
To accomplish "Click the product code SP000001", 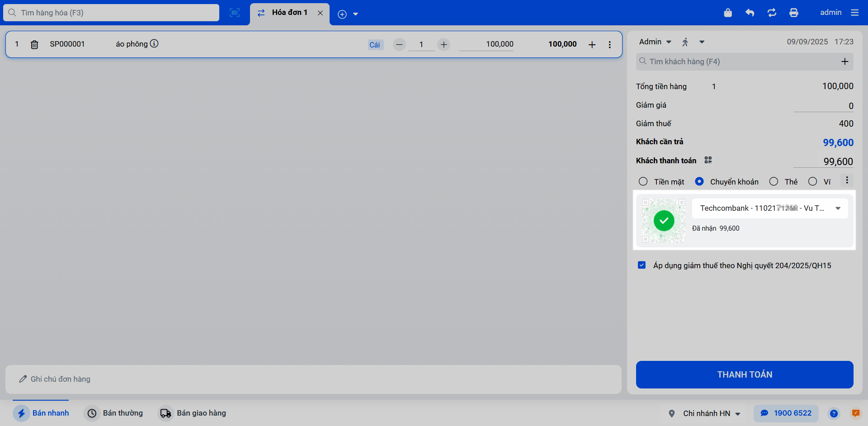I will click(67, 44).
